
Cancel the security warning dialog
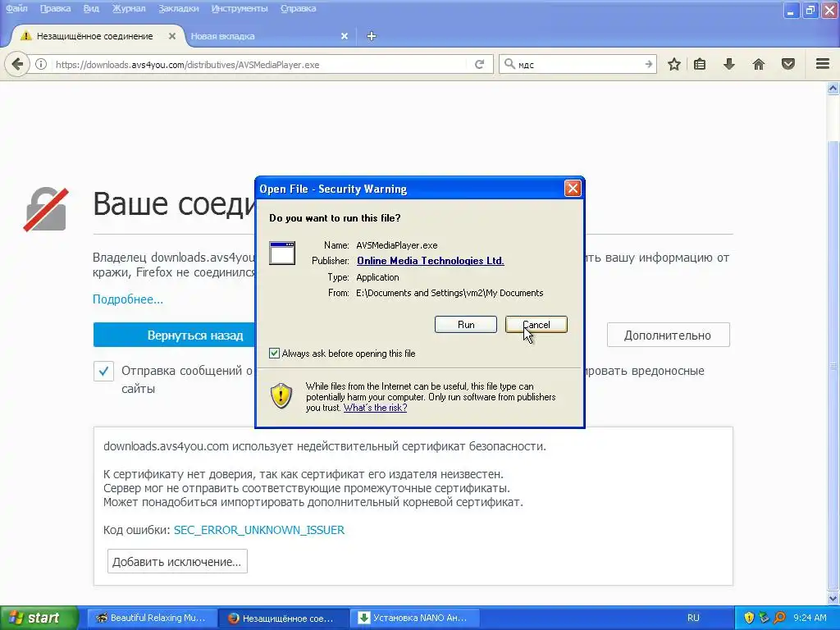point(536,325)
